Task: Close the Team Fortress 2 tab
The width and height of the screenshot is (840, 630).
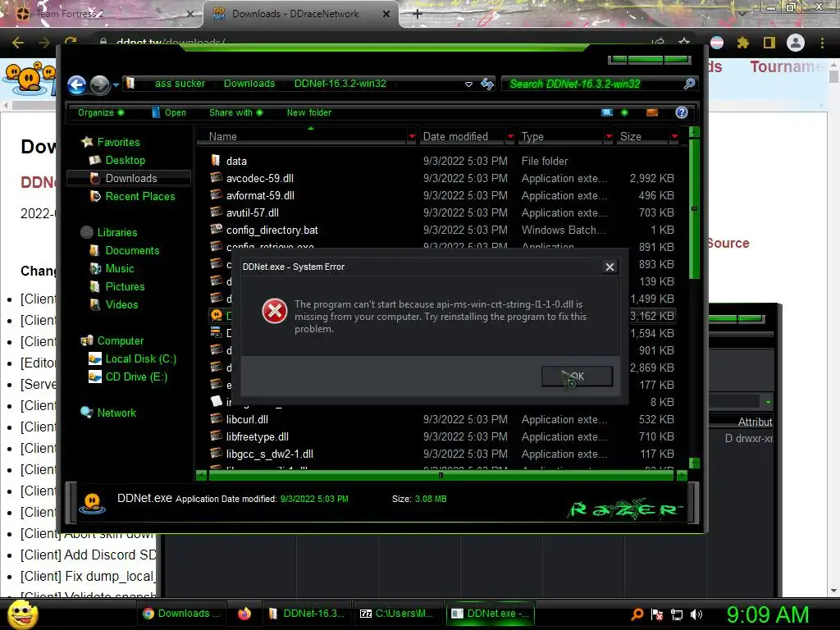Action: click(189, 14)
